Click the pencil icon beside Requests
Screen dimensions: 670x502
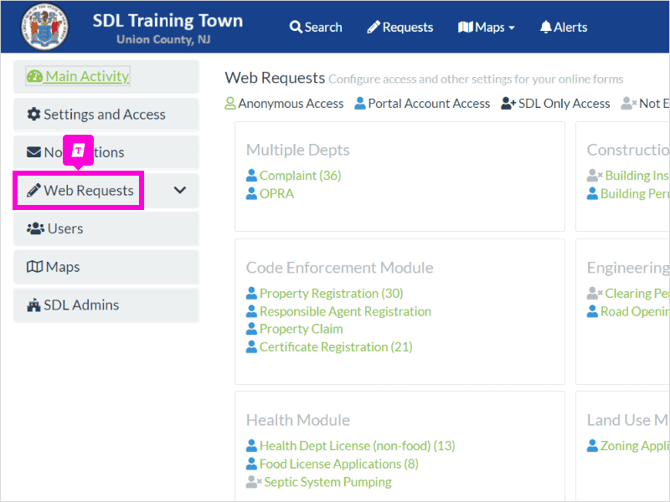373,27
